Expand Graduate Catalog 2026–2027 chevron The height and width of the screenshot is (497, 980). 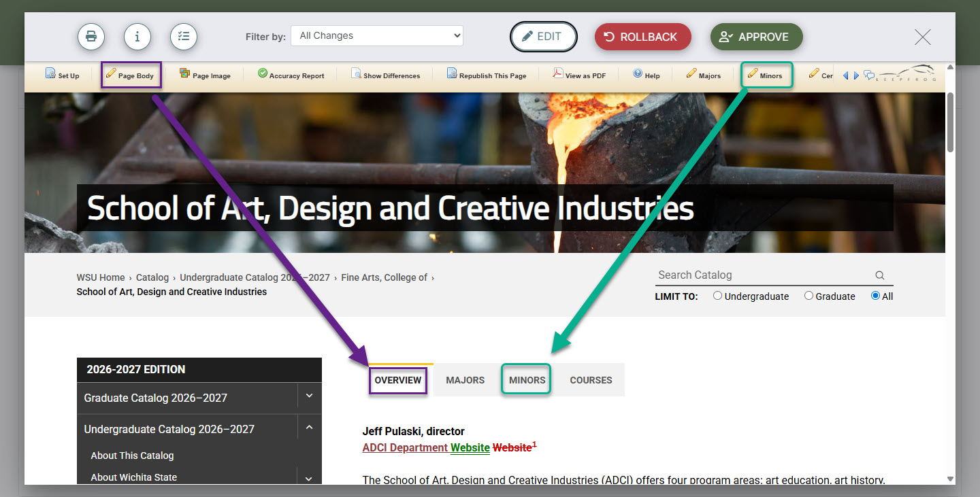point(309,396)
